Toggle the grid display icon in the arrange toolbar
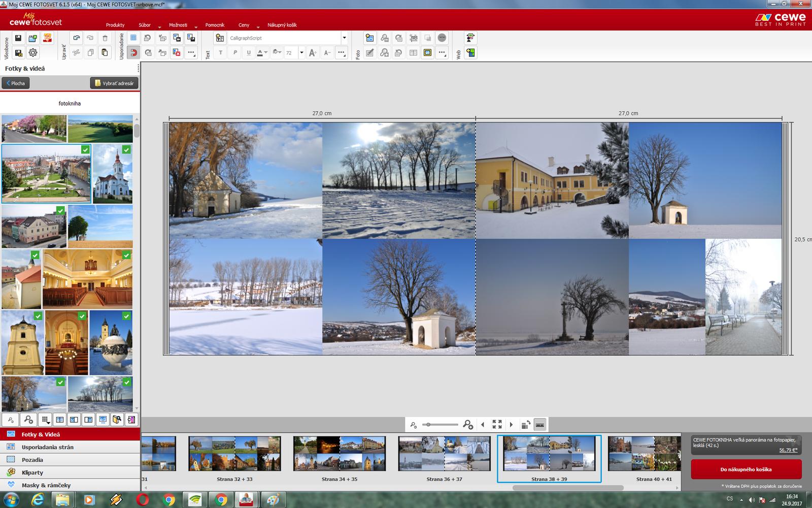The width and height of the screenshot is (812, 508). coord(133,38)
